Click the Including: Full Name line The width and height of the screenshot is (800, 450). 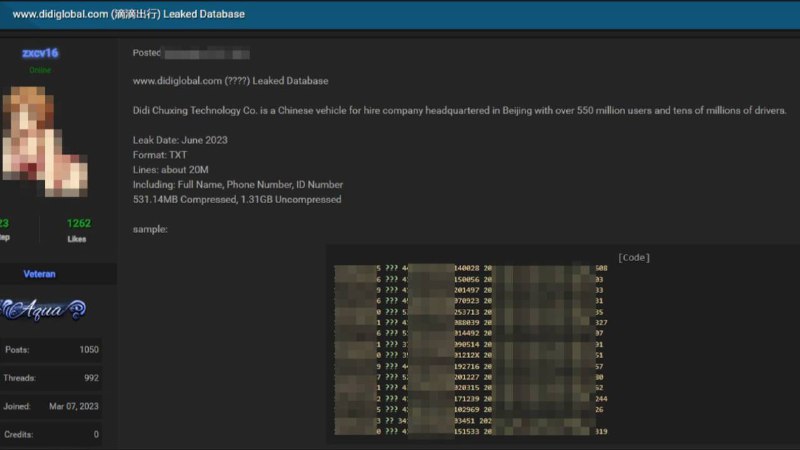[x=238, y=185]
